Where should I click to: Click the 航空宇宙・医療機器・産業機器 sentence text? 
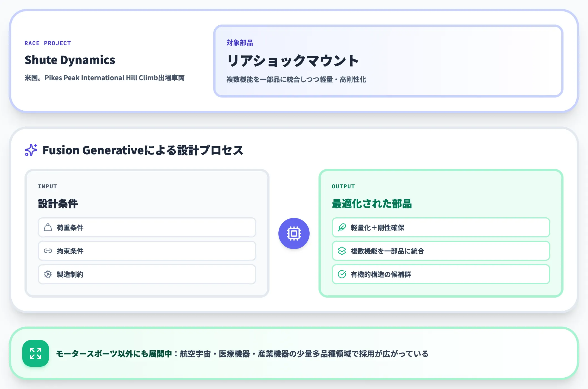point(304,354)
